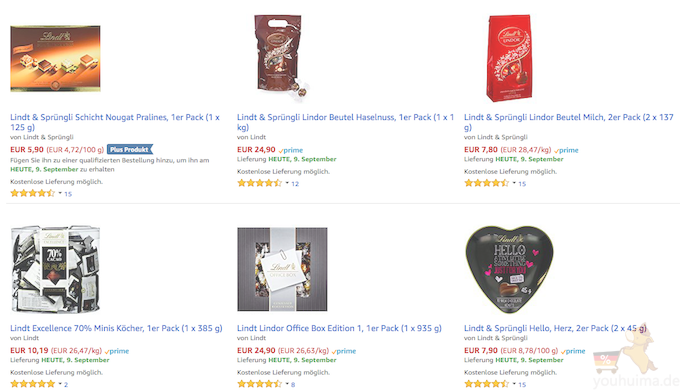
Task: Open Hello heart tin product image
Action: 509,269
